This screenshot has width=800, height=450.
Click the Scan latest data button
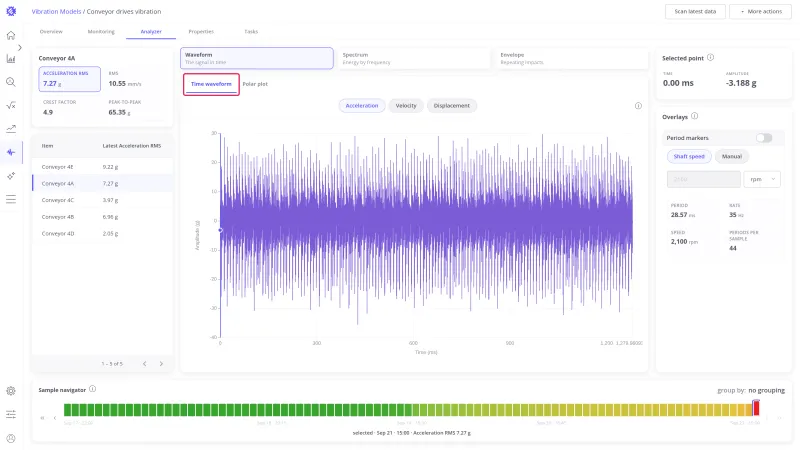click(x=695, y=11)
